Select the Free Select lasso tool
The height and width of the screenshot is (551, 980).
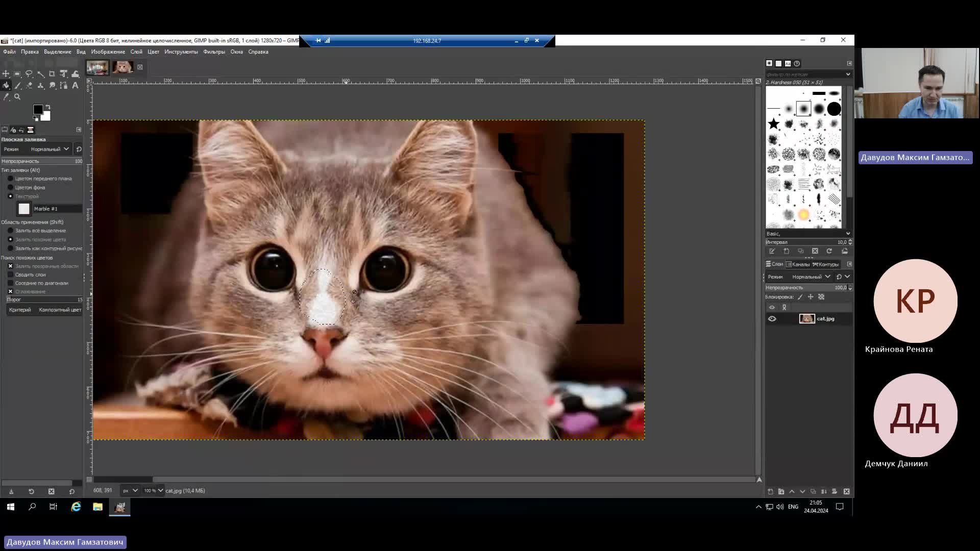point(29,74)
